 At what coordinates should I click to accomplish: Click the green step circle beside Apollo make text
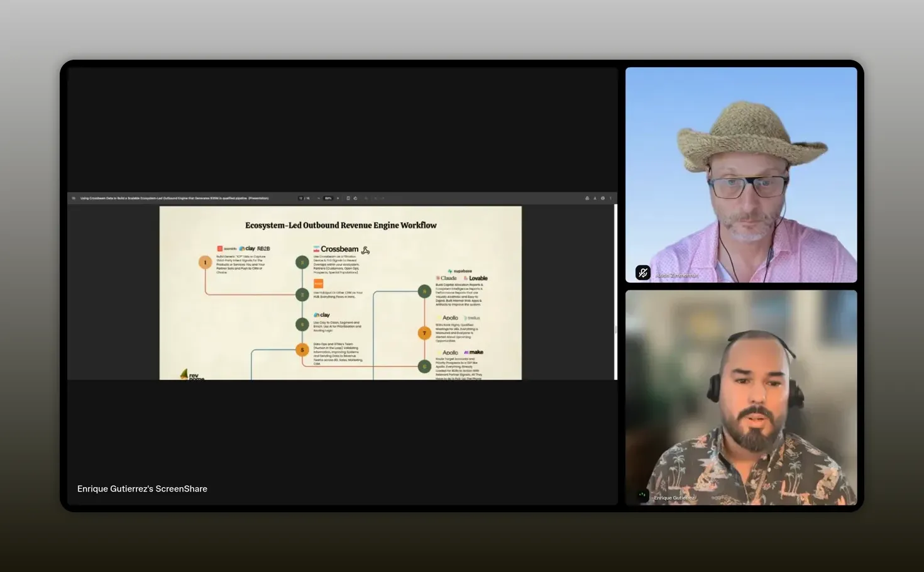click(424, 366)
